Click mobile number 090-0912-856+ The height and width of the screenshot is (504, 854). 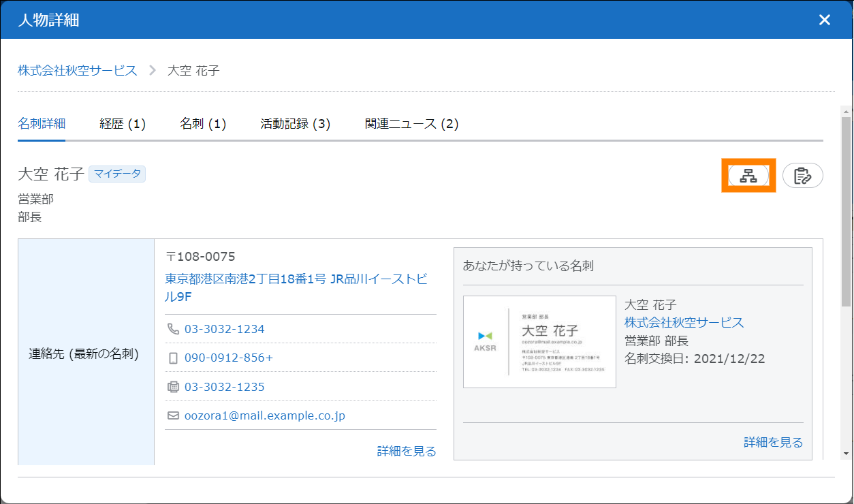tap(228, 358)
